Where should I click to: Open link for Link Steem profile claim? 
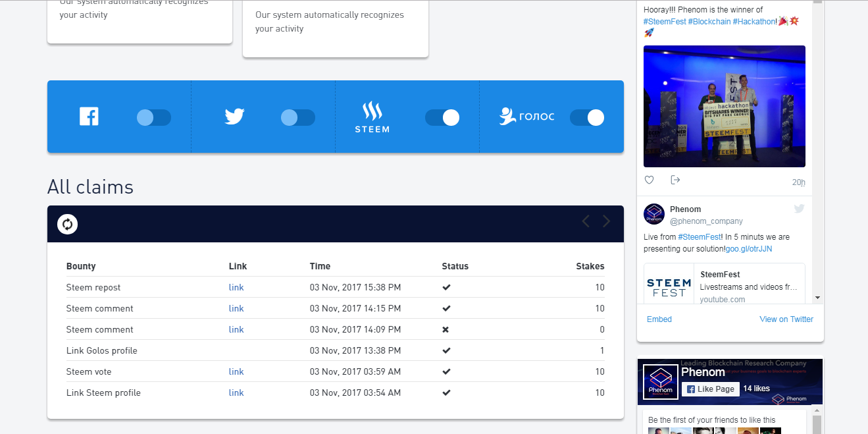(x=236, y=393)
